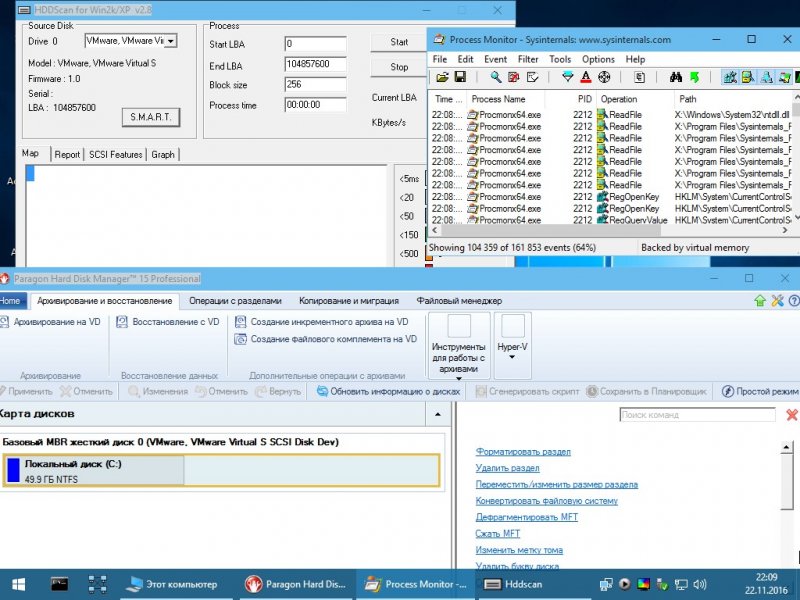Click the Дефрагментировать MFT link

527,517
